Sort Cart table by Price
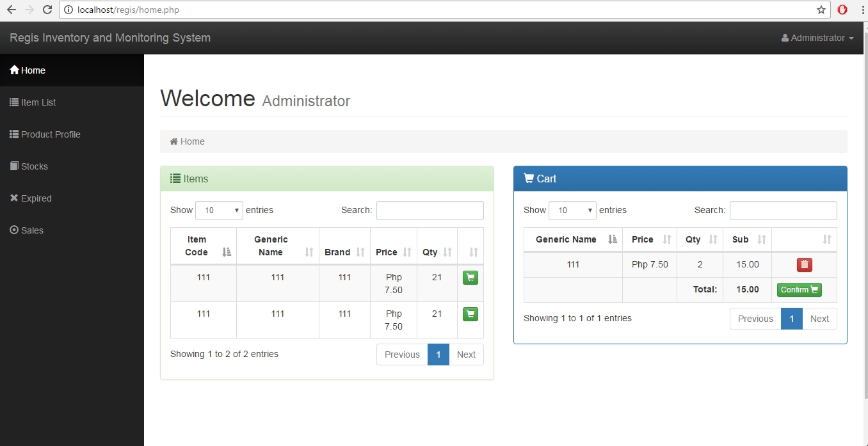This screenshot has height=446, width=868. (650, 239)
